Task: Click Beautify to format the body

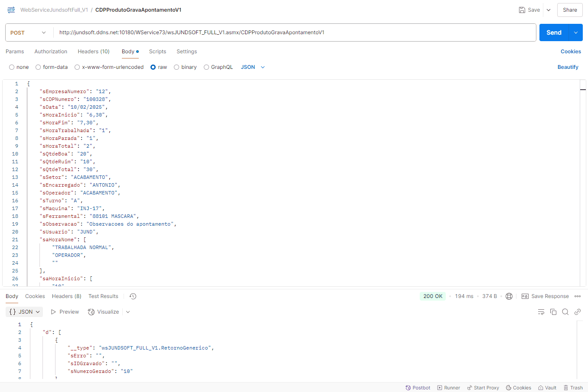Action: pos(568,67)
